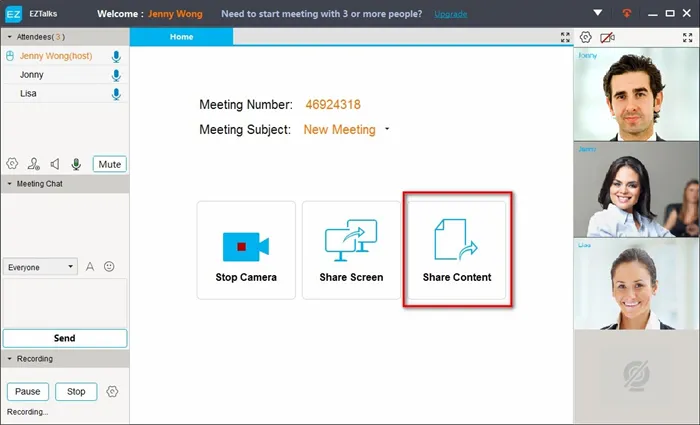Toggle Jonny's microphone in attendee list
Image resolution: width=700 pixels, height=425 pixels.
(x=116, y=75)
